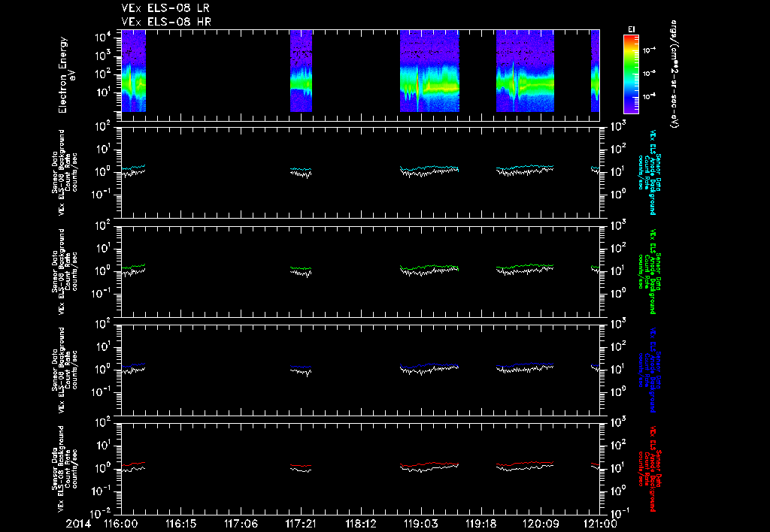Click the "117:21" time axis label

(x=301, y=524)
